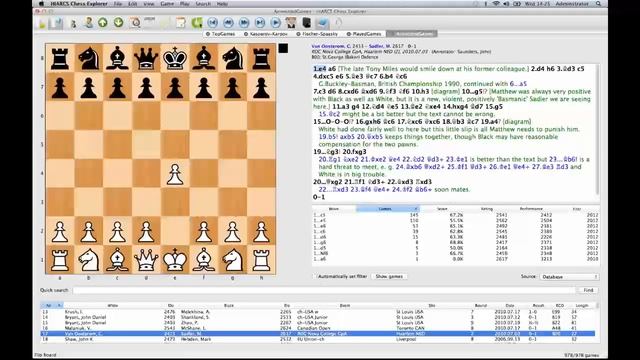Sort the game list by No. column
The width and height of the screenshot is (640, 360).
pos(51,305)
